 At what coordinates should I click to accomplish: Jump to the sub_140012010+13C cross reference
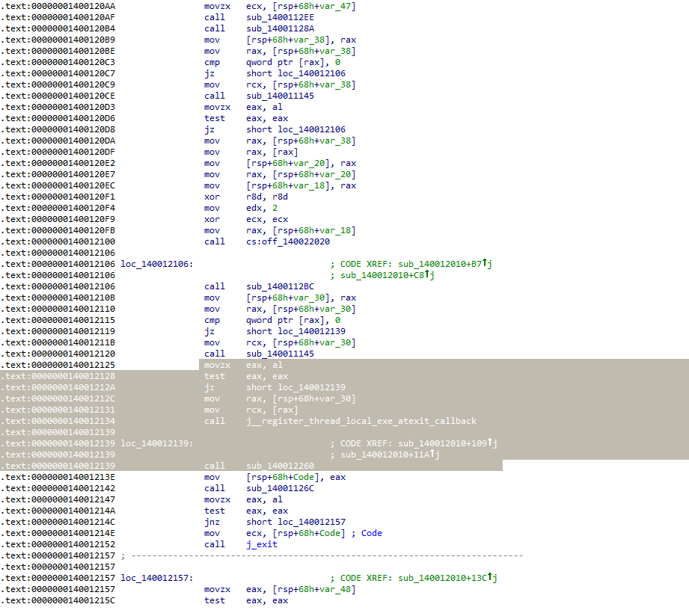coord(442,578)
